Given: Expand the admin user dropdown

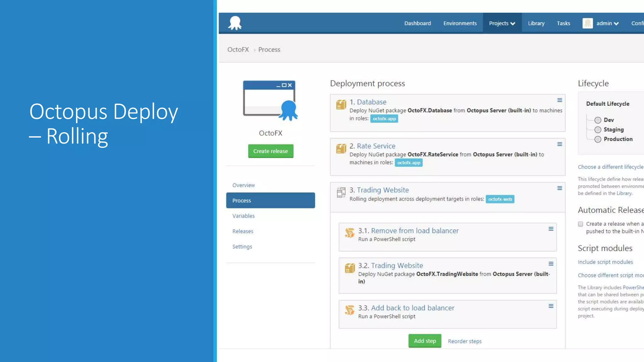Looking at the screenshot, I should (608, 23).
